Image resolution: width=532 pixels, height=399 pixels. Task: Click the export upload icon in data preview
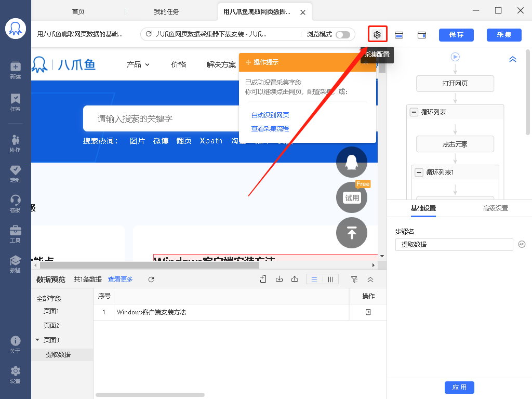point(295,279)
